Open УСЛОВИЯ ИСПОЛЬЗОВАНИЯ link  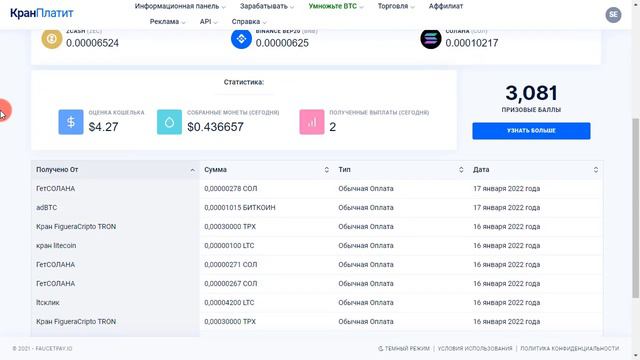[475, 349]
